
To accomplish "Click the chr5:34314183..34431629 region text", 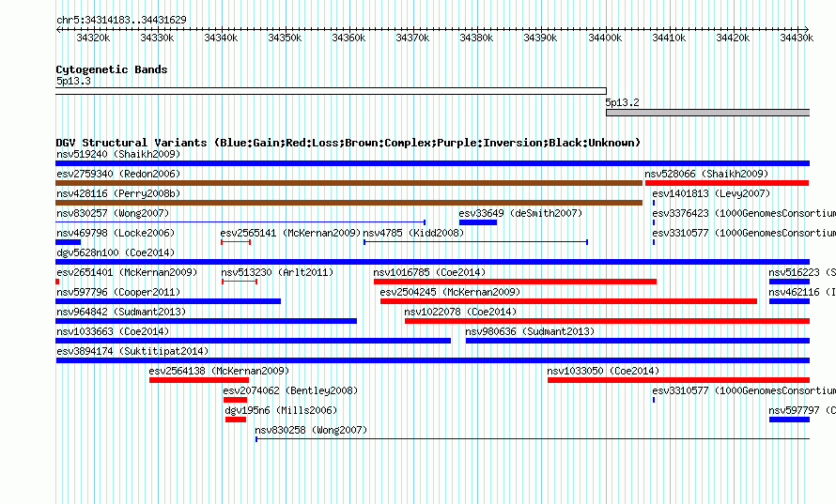I will (121, 20).
